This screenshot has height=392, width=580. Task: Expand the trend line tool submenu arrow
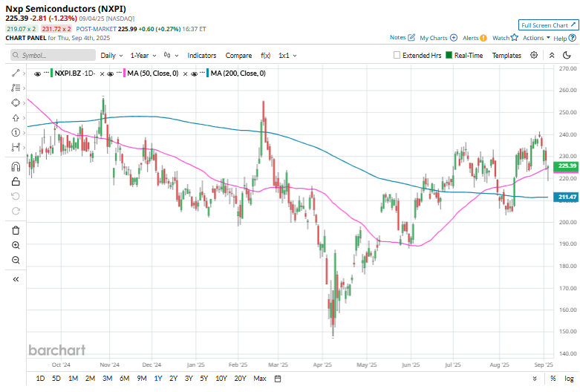point(24,73)
